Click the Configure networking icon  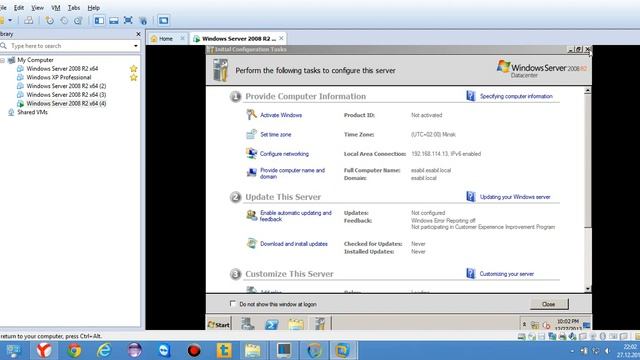click(x=251, y=153)
